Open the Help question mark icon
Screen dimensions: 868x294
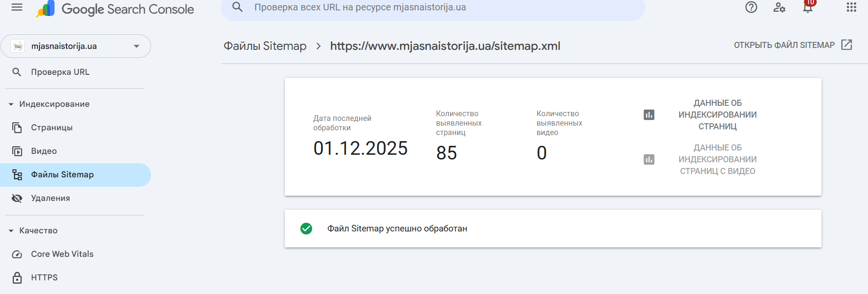(751, 7)
